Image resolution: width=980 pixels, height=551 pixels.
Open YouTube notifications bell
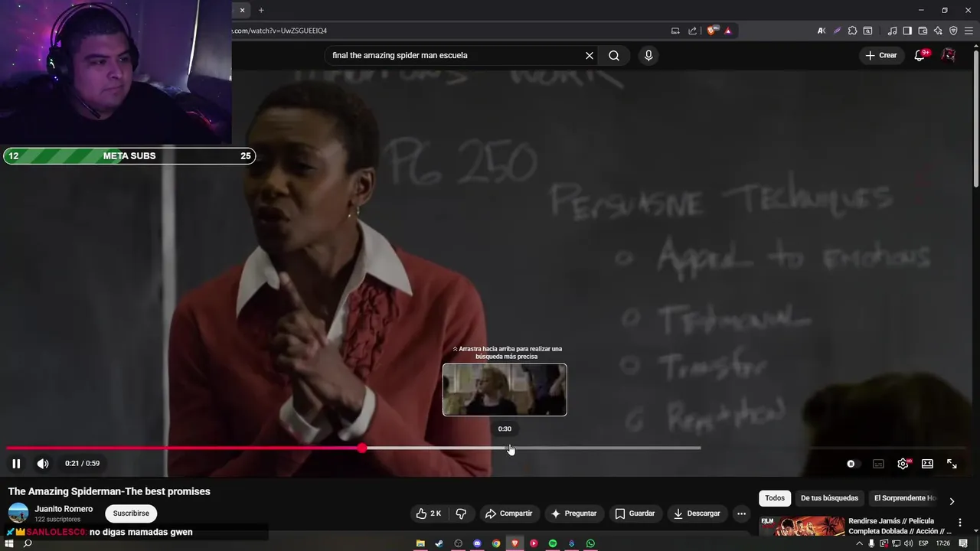tap(920, 55)
